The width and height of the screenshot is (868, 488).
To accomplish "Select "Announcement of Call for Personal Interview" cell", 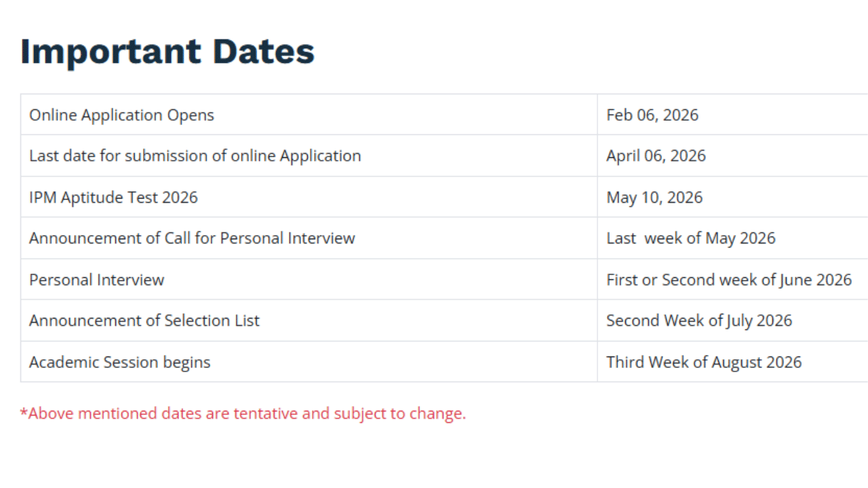I will point(192,239).
